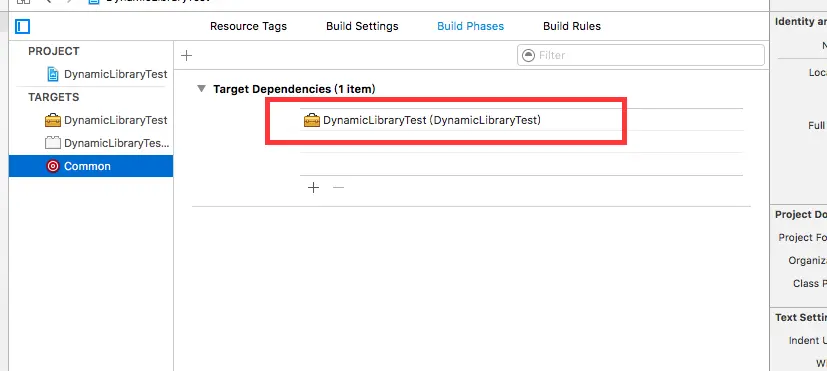Click the PROJECT section header

(54, 51)
